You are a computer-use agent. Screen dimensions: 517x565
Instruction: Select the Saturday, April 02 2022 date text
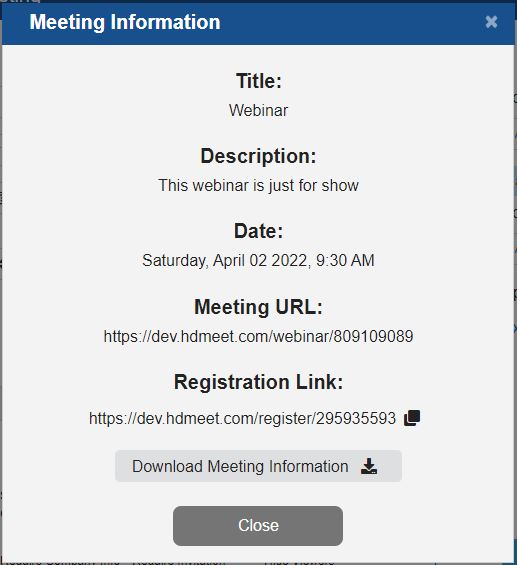tap(224, 261)
